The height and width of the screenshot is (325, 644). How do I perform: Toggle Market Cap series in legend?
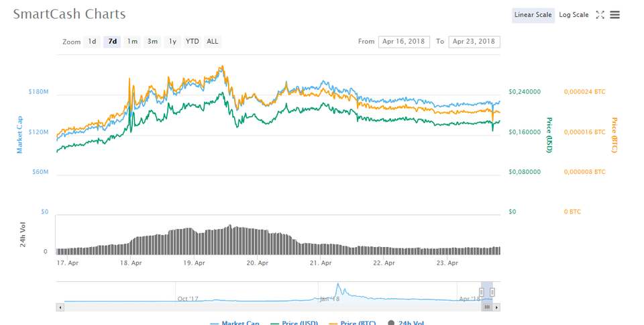point(235,323)
